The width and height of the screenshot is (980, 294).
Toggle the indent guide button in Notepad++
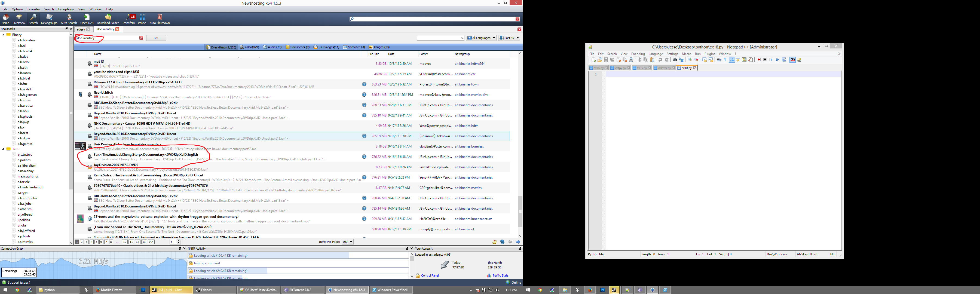(x=731, y=60)
